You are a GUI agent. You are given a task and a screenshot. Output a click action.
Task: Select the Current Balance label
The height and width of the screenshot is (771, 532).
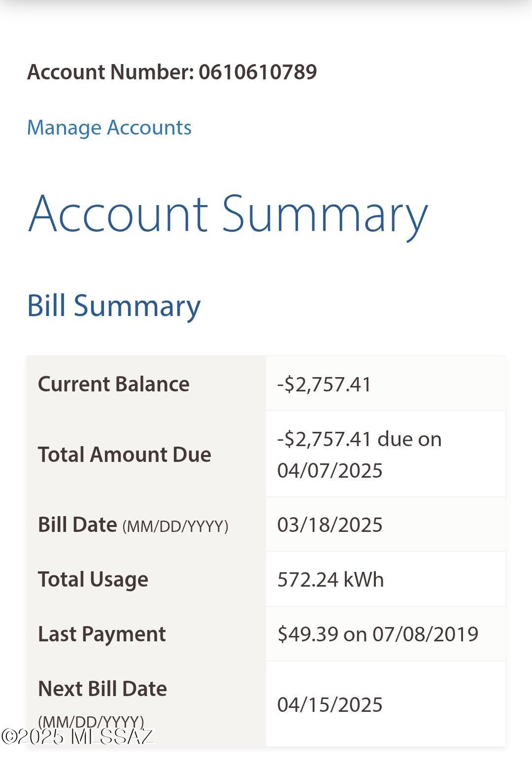click(114, 384)
